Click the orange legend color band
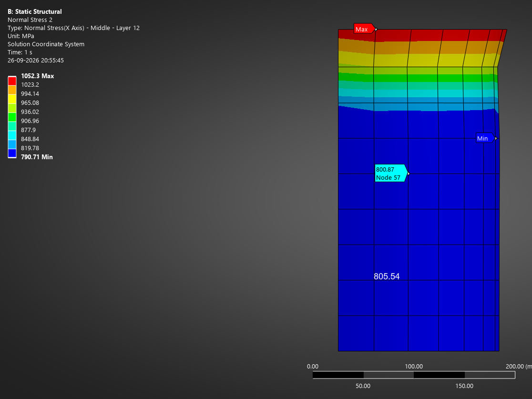 click(x=12, y=90)
